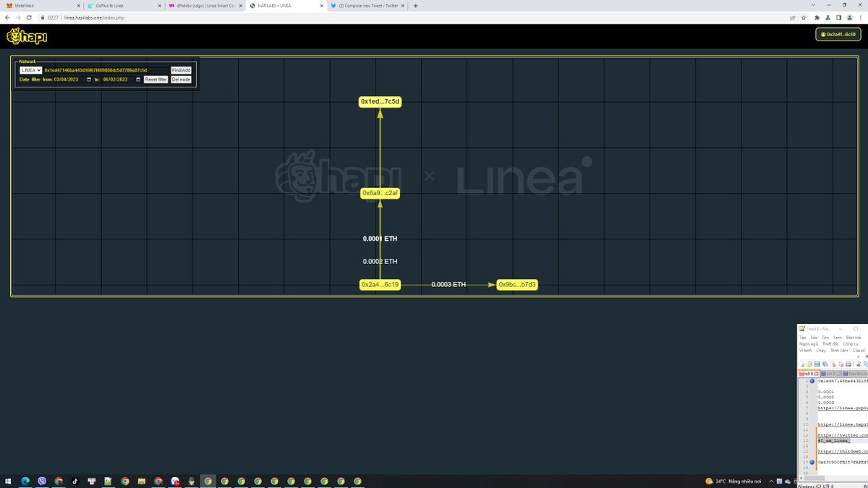Viewport: 868px width, 488px height.
Task: Click the Reset filter button
Action: coord(156,80)
